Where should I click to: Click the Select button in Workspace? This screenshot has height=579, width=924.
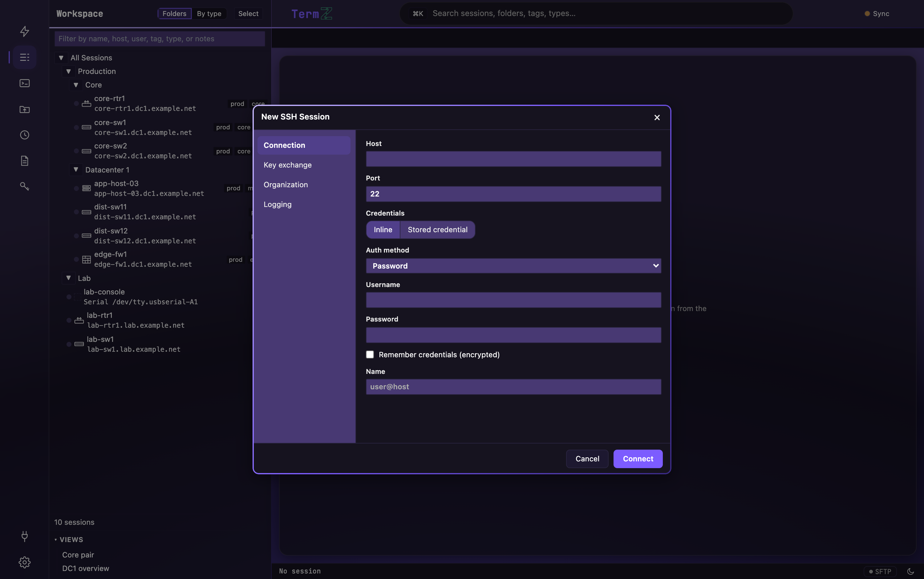point(248,14)
